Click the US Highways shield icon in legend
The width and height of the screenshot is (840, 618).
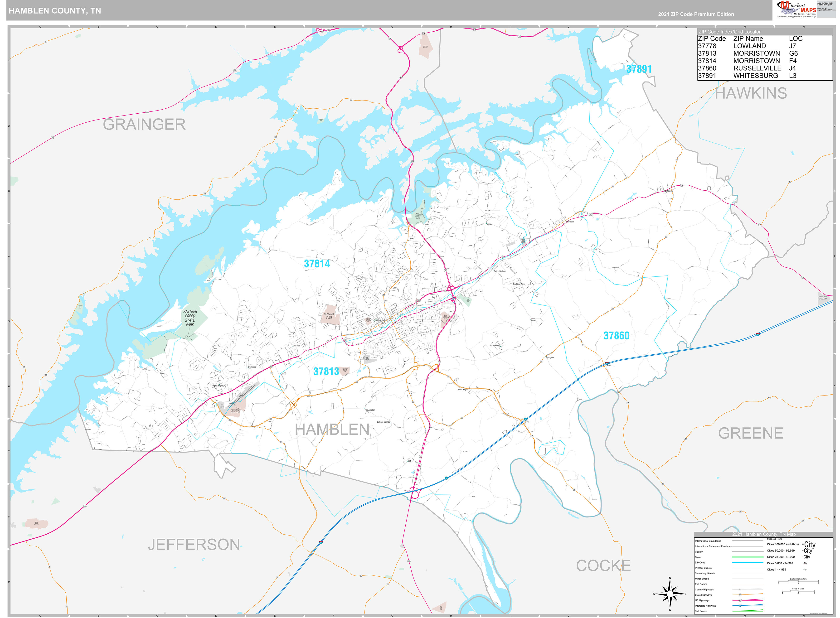tap(741, 600)
